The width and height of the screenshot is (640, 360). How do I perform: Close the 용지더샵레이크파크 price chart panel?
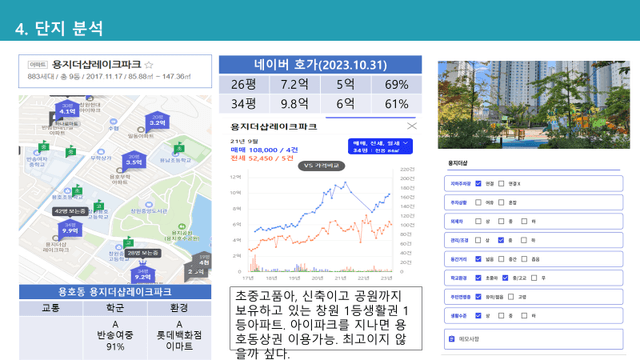pos(412,126)
